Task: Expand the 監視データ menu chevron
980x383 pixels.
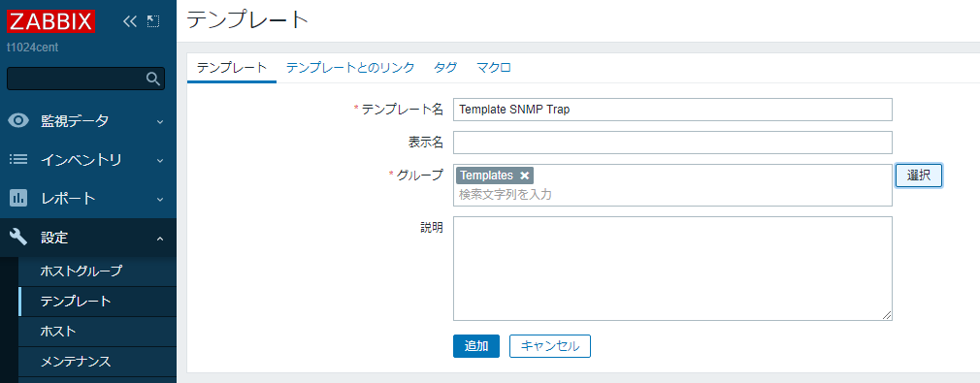Action: [x=160, y=121]
